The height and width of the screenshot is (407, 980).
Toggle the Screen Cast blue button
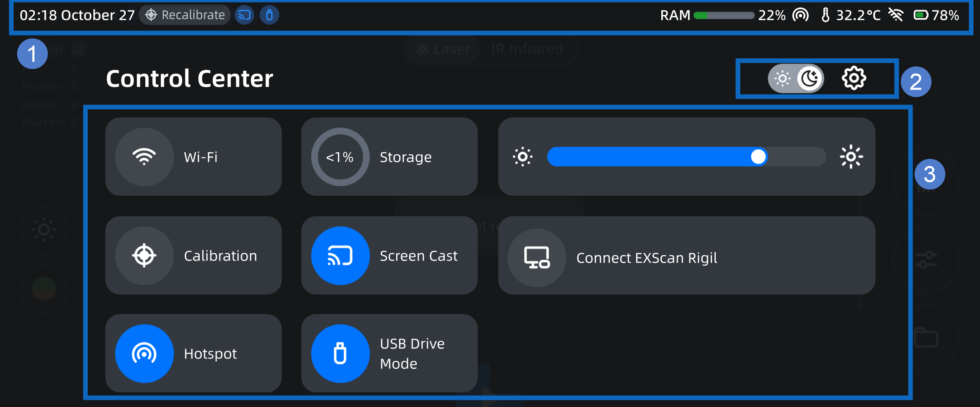pos(340,256)
